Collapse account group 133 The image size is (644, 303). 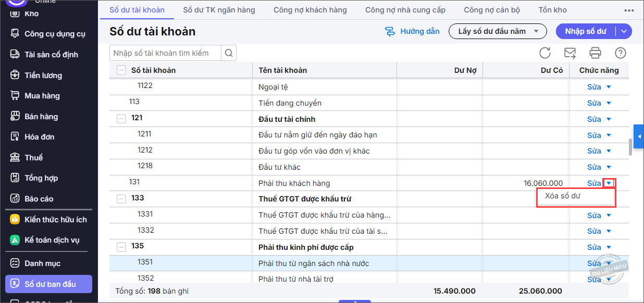(121, 199)
